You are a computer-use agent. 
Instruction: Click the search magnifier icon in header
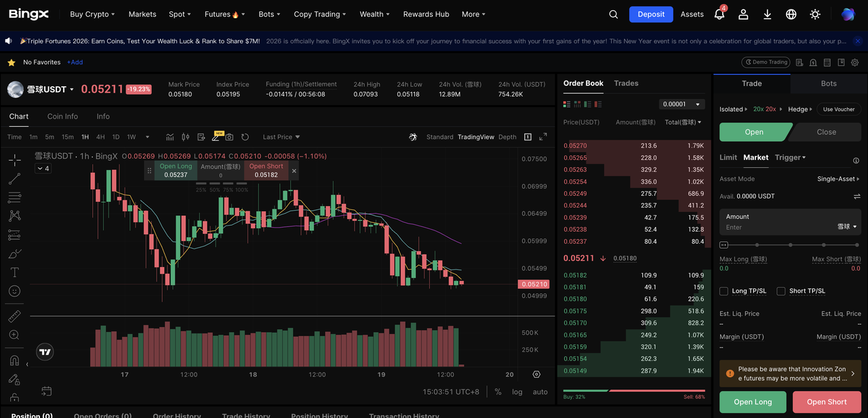pyautogui.click(x=613, y=14)
